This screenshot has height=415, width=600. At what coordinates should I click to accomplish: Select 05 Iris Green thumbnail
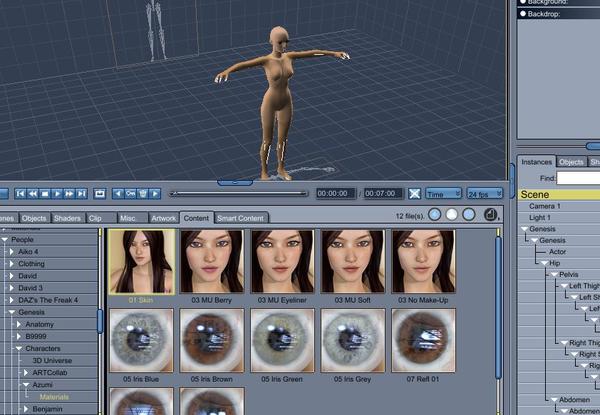pos(282,340)
